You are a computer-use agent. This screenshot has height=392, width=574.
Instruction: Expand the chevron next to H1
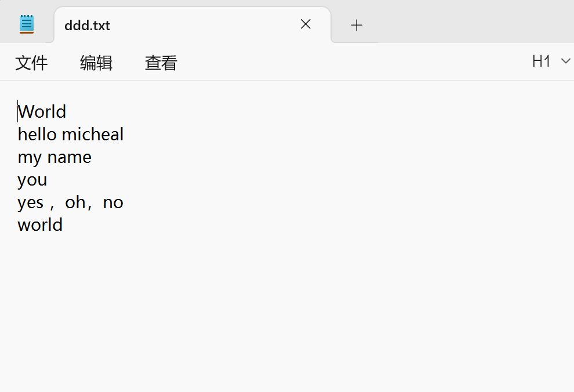(566, 61)
